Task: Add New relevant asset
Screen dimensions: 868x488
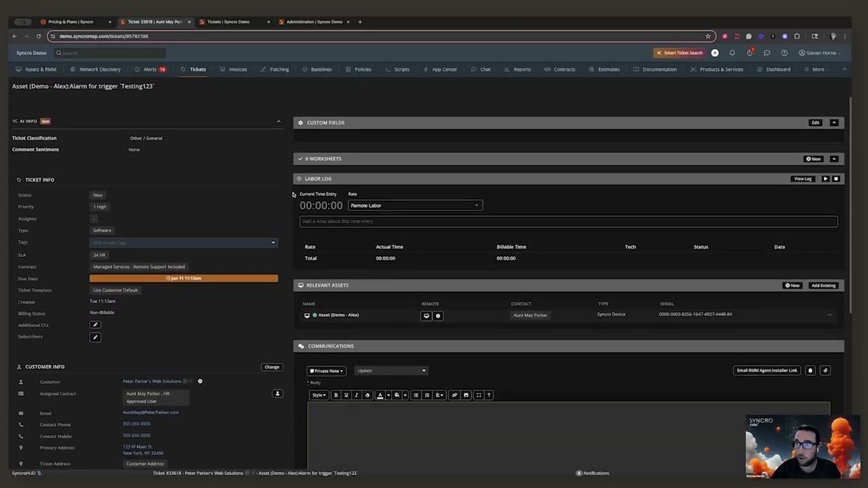Action: (x=793, y=285)
